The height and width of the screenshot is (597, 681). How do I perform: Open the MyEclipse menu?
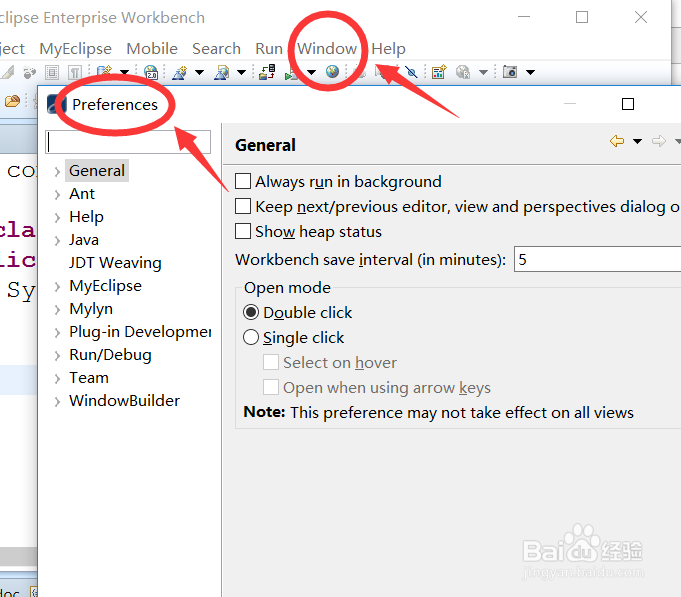click(x=76, y=49)
